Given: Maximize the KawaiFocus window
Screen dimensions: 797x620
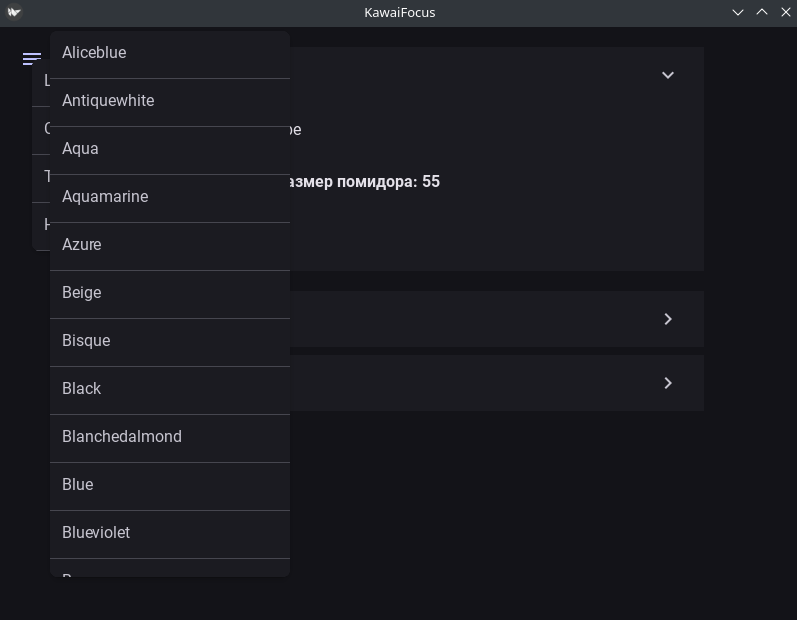Looking at the screenshot, I should pos(761,12).
